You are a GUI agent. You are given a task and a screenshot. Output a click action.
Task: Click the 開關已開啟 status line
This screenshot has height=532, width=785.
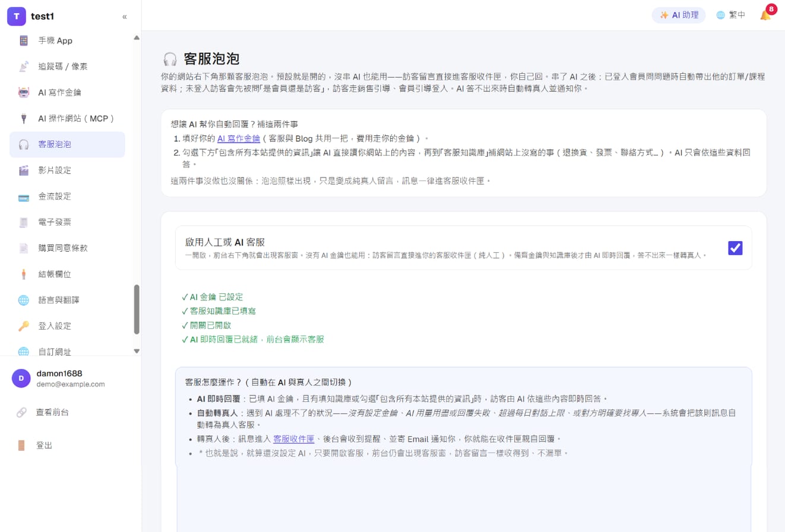coord(207,325)
